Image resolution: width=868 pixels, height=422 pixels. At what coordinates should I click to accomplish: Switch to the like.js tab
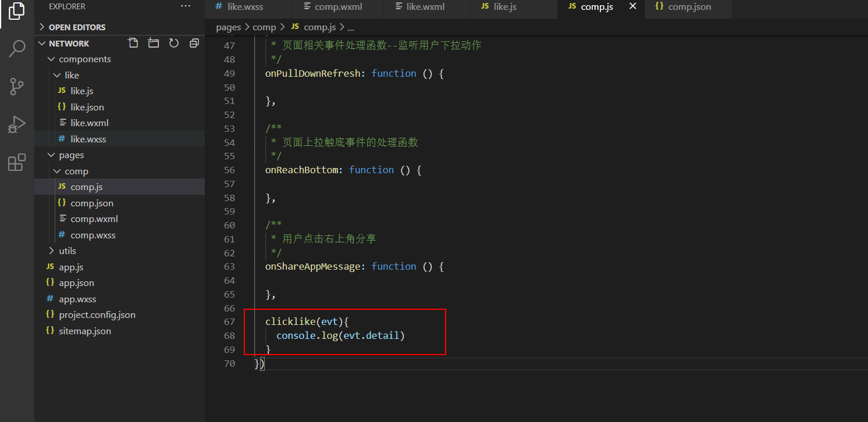click(x=514, y=7)
